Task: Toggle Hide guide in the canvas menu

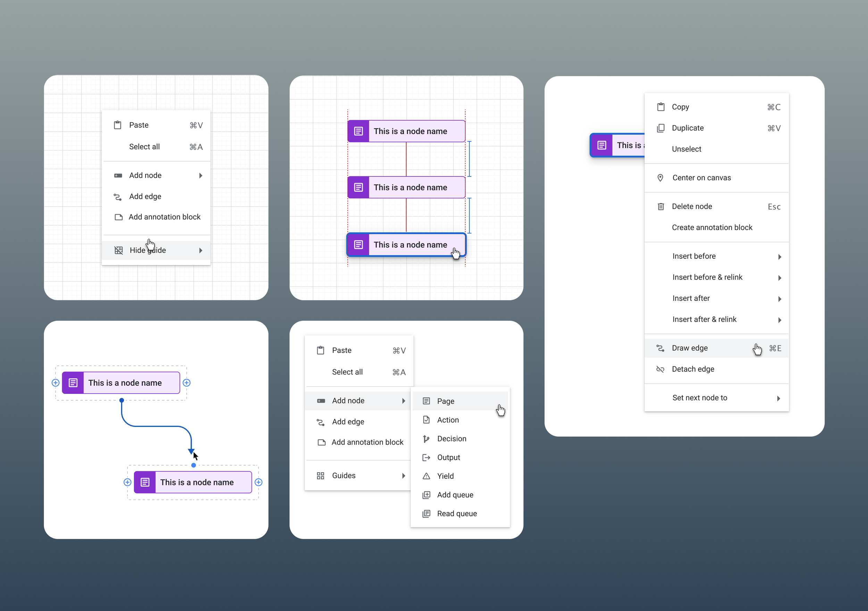Action: [148, 250]
